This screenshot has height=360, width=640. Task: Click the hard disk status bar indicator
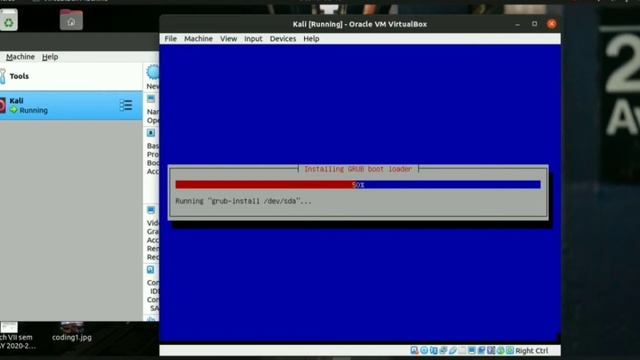(x=414, y=351)
